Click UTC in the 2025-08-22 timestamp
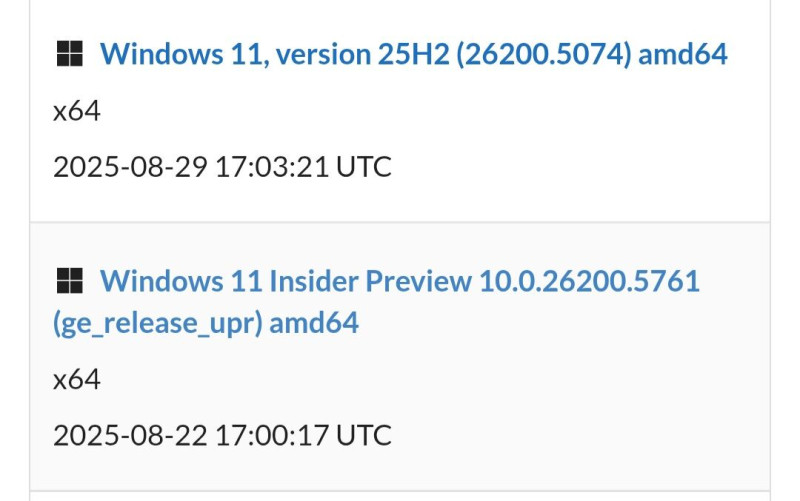Image resolution: width=800 pixels, height=501 pixels. point(364,435)
